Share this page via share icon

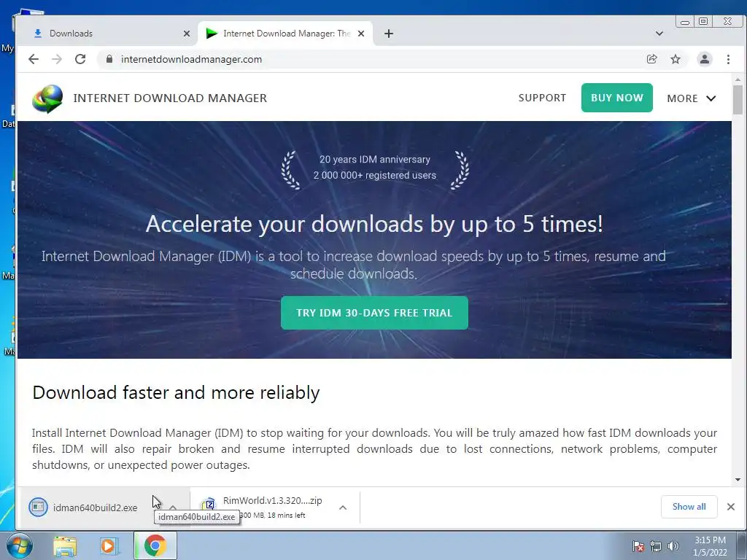click(651, 59)
